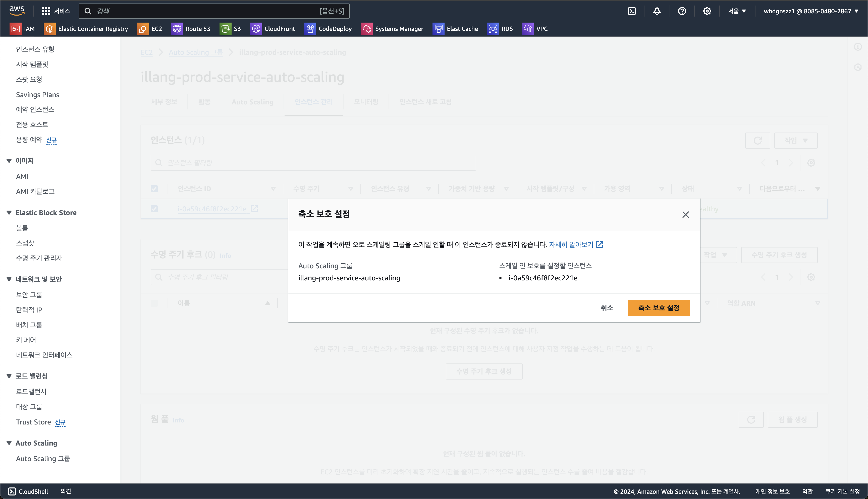
Task: Click the top 검색 search field
Action: tap(206, 11)
